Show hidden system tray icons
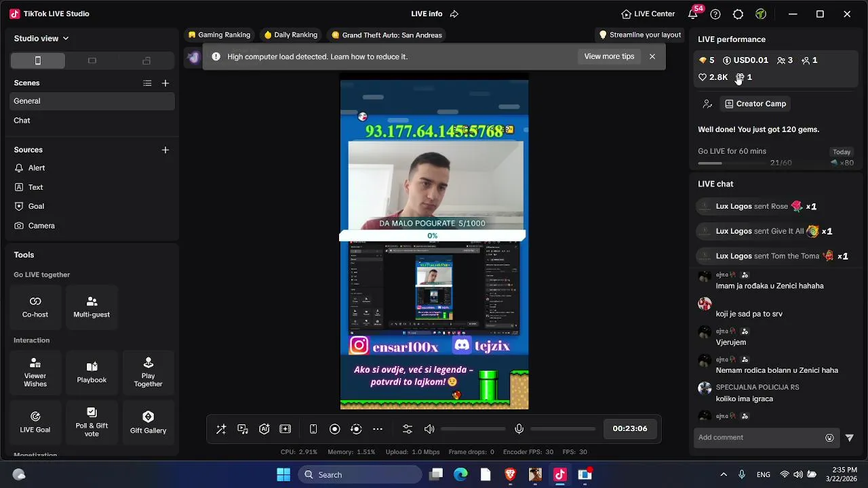Screen dimensions: 868x488 point(724,474)
